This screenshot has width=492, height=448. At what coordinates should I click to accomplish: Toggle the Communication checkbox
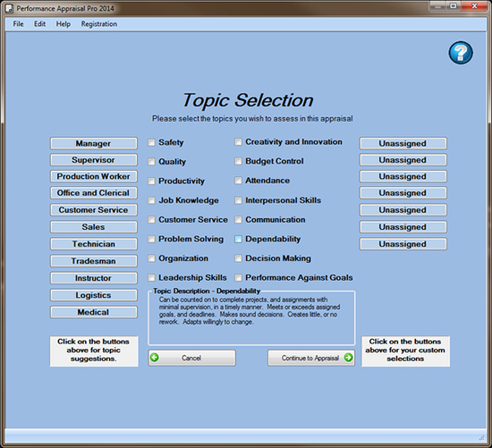pyautogui.click(x=239, y=220)
